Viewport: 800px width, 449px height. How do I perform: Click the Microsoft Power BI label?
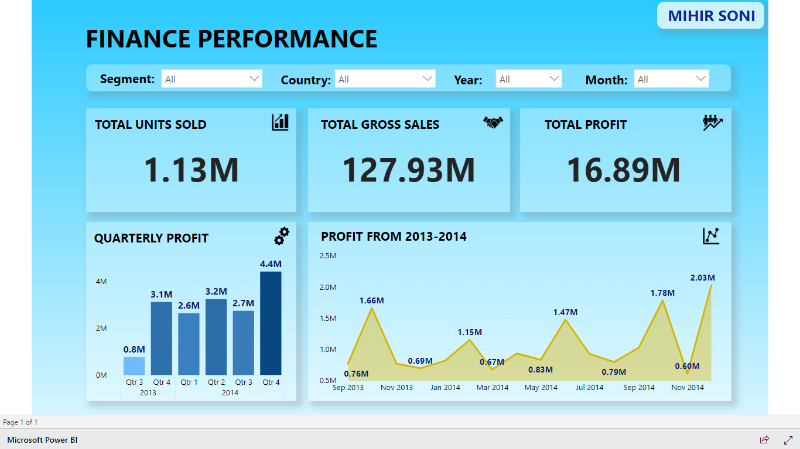coord(44,439)
